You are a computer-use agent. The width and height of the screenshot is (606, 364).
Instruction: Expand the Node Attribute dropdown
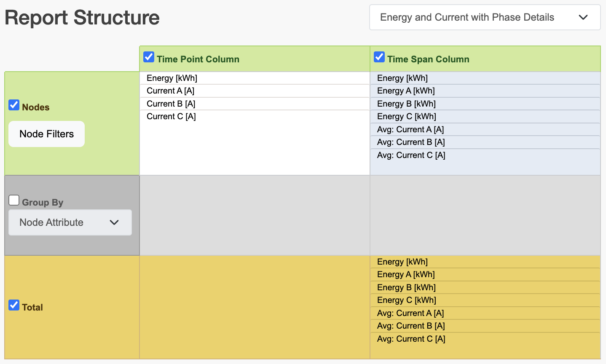click(70, 222)
